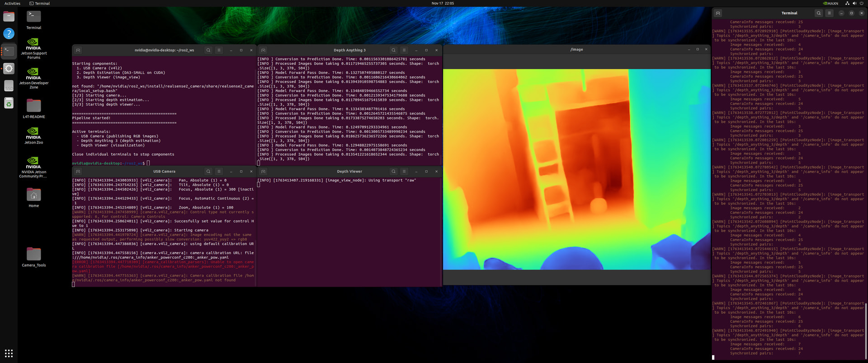Select the Jetson Zoo desktop icon
This screenshot has height=363, width=868.
pyautogui.click(x=33, y=136)
